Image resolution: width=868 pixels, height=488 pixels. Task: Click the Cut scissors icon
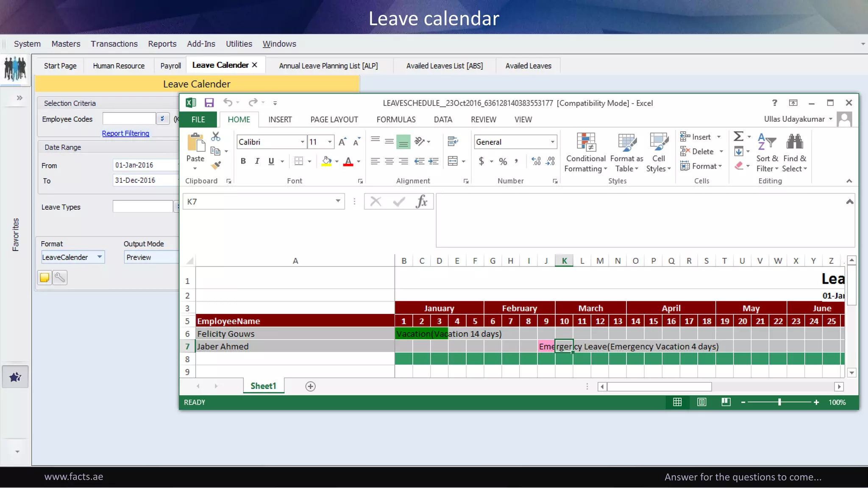pos(216,136)
